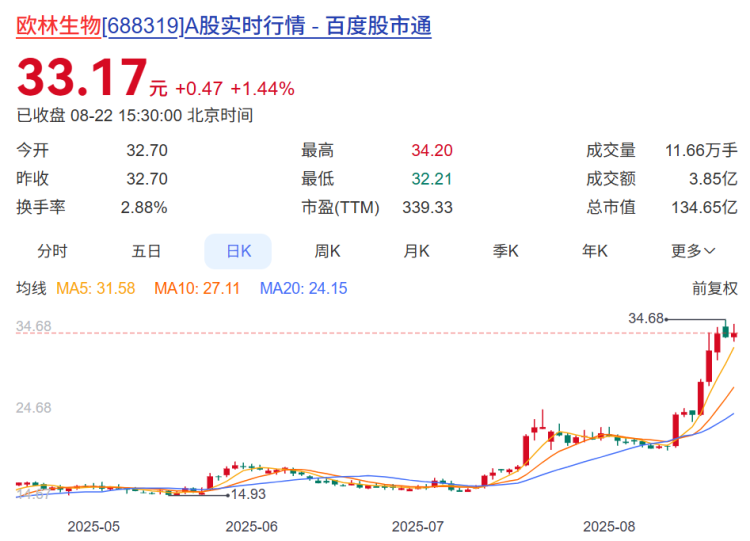
Task: Click the 最高 value 34.20
Action: click(x=432, y=150)
